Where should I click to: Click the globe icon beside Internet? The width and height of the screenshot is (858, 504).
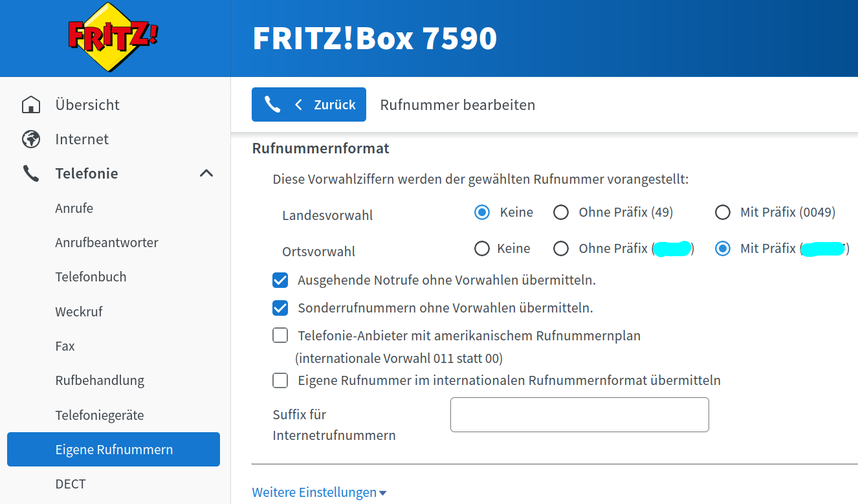pos(30,139)
